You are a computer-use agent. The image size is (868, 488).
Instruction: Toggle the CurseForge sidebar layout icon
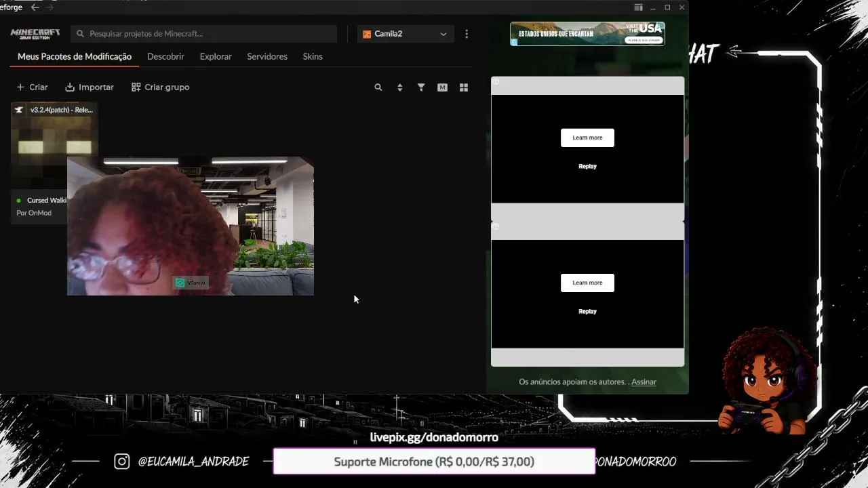[x=638, y=7]
